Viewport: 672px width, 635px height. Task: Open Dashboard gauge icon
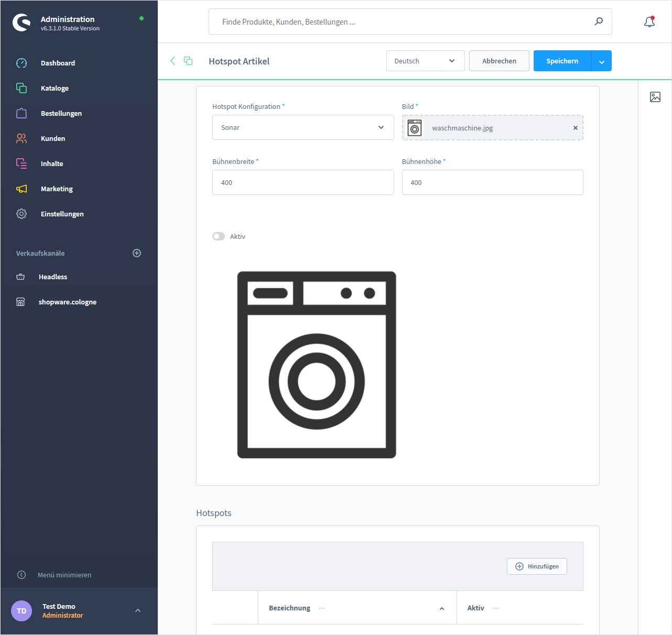(21, 63)
